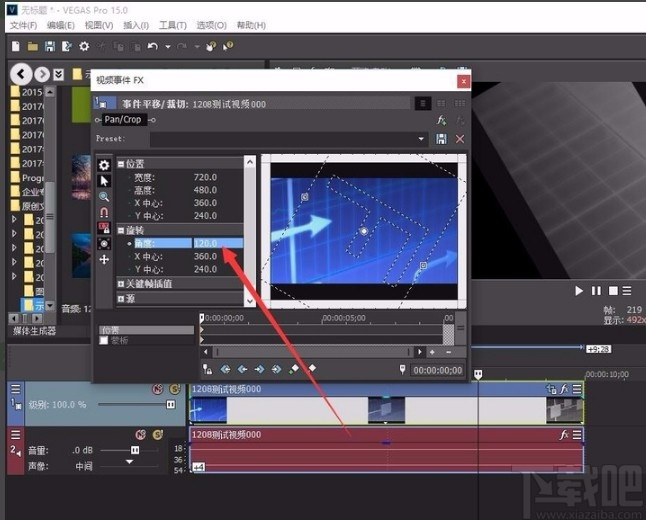Open a project with the folder icon
Viewport: 646px width, 520px height.
(33, 47)
